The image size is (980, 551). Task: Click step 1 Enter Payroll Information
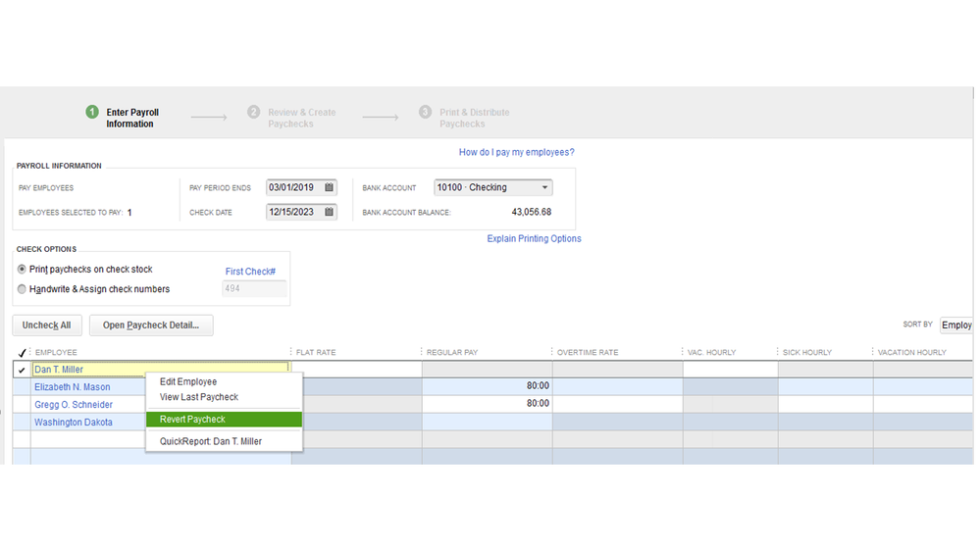(x=124, y=118)
